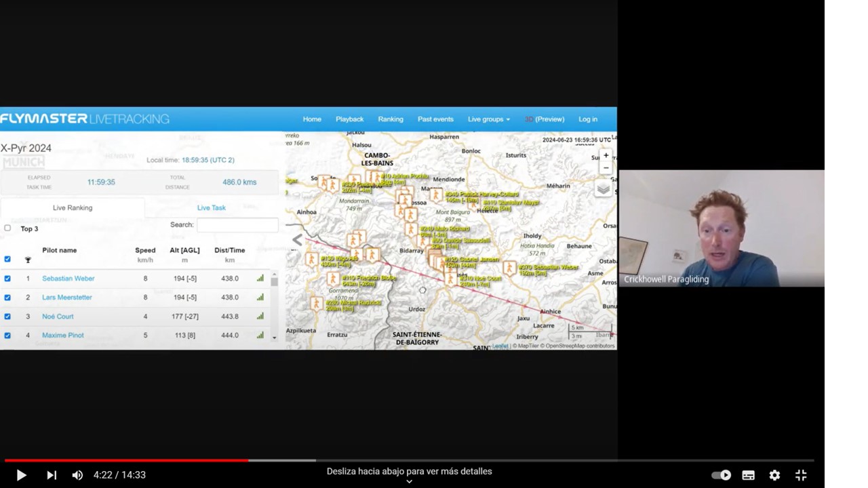Expand more details chevron below video

(409, 481)
